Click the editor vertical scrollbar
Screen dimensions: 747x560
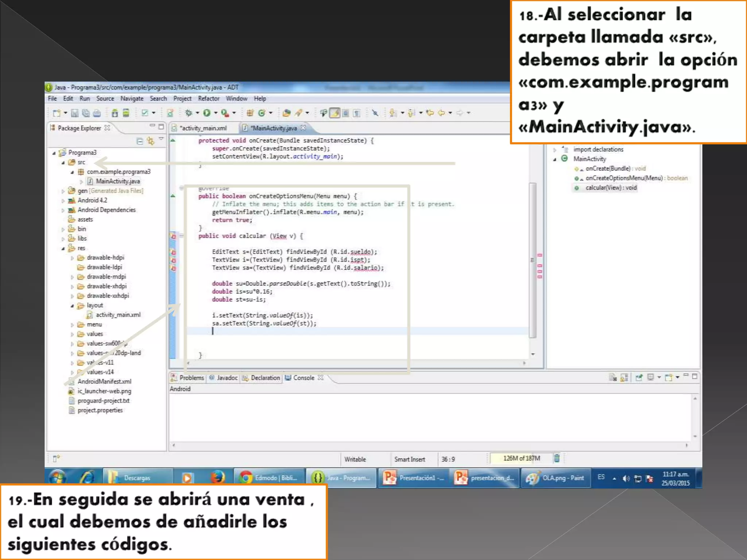click(533, 259)
